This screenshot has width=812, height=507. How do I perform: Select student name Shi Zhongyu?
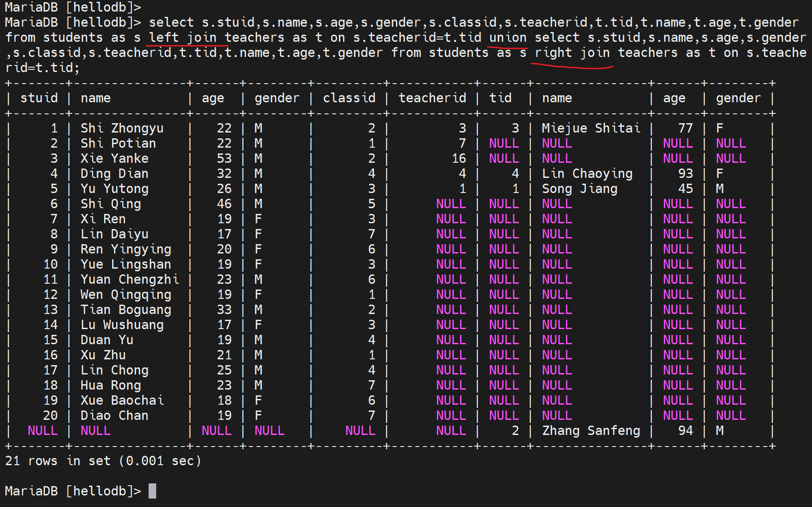tap(122, 128)
